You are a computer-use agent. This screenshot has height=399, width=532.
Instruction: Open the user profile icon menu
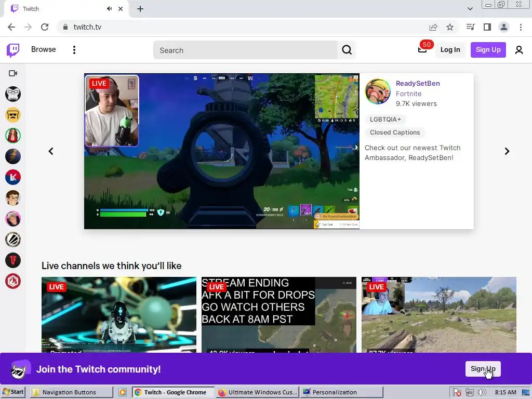click(x=519, y=50)
